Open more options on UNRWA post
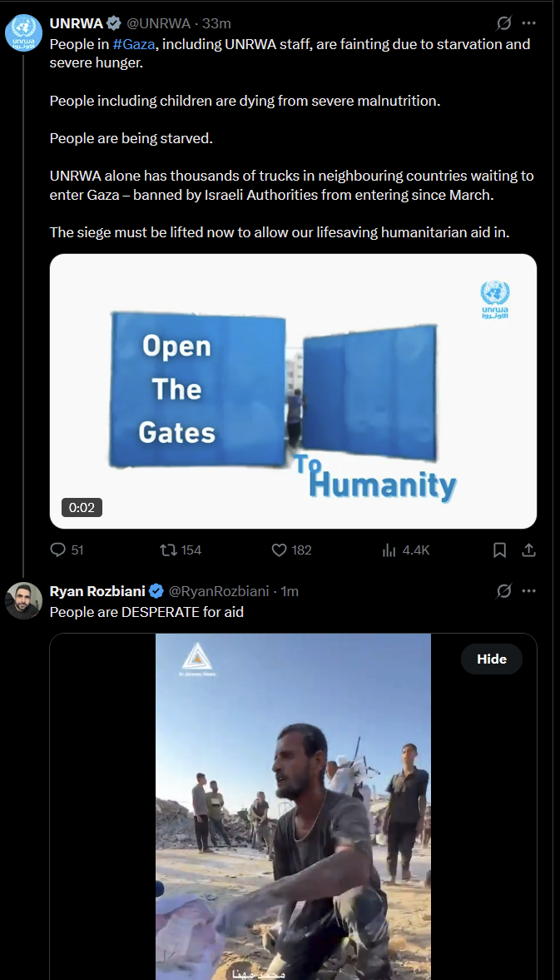Viewport: 560px width, 980px height. pyautogui.click(x=528, y=23)
